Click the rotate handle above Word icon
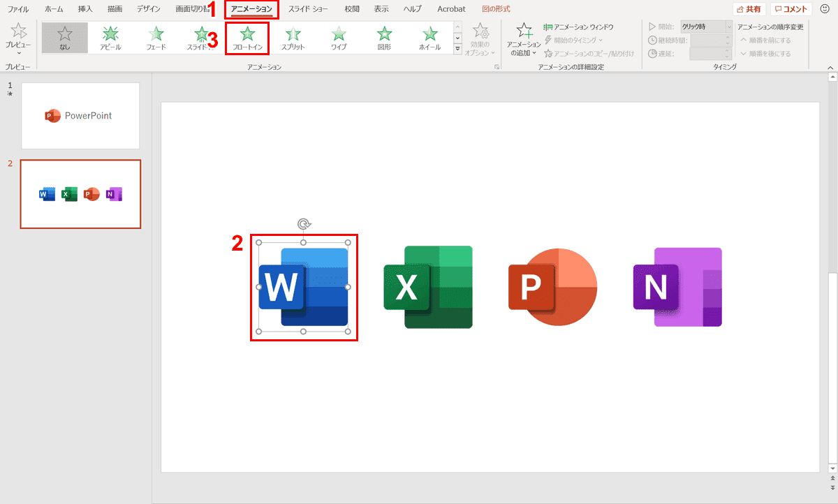Screen dimensions: 838x504 (303, 224)
